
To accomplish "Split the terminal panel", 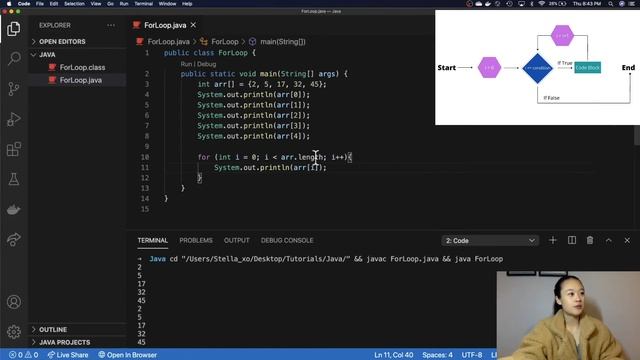I will click(x=572, y=240).
